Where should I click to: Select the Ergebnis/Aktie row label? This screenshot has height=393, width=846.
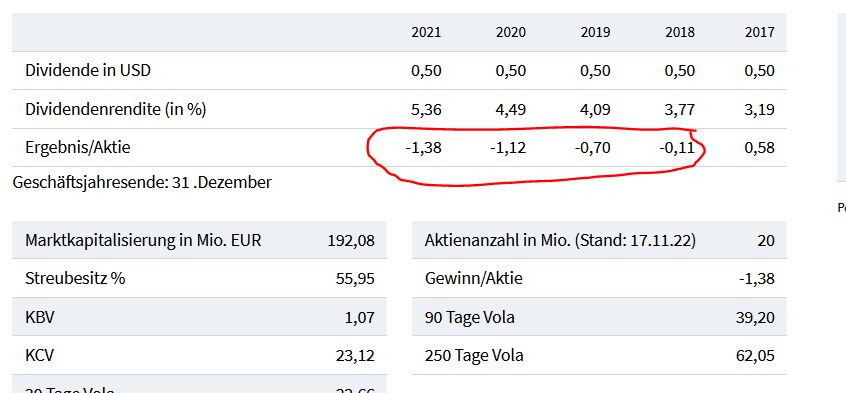78,147
